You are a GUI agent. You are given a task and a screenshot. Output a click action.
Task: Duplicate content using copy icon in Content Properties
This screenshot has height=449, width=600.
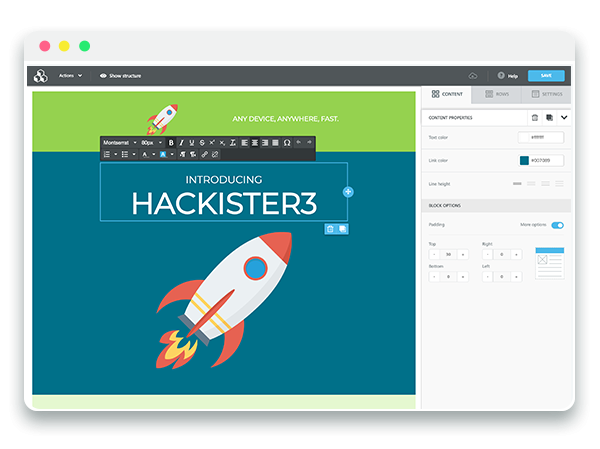click(x=549, y=117)
